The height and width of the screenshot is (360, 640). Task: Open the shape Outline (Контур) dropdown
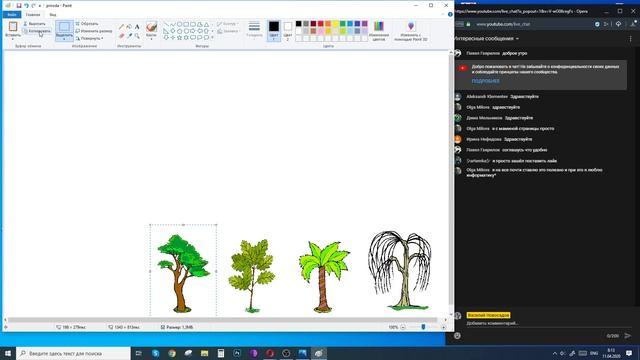[228, 24]
